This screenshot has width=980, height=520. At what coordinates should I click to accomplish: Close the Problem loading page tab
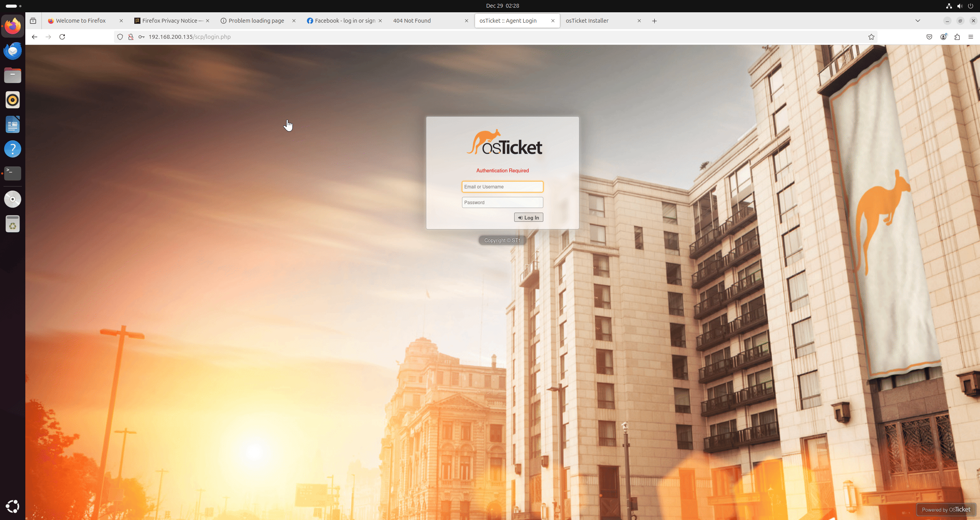294,21
